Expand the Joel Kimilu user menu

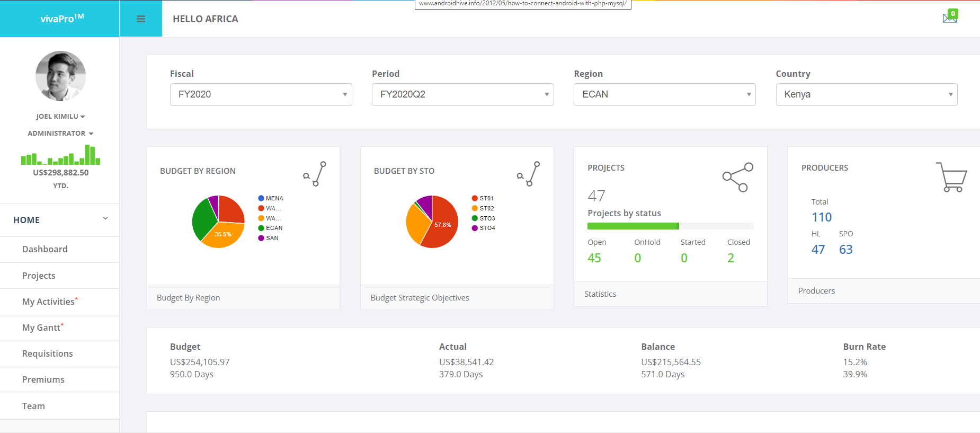coord(60,117)
